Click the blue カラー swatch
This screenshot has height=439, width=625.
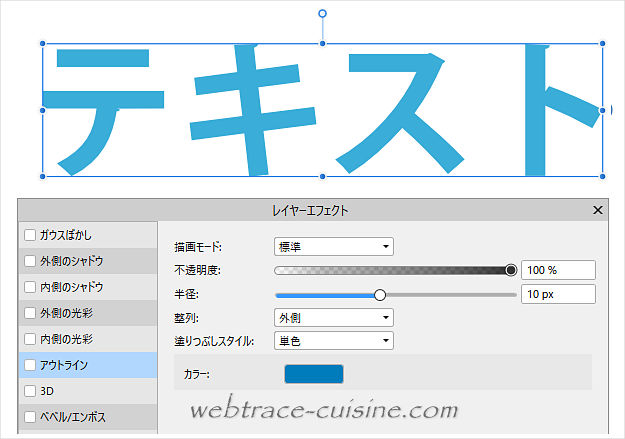[314, 374]
